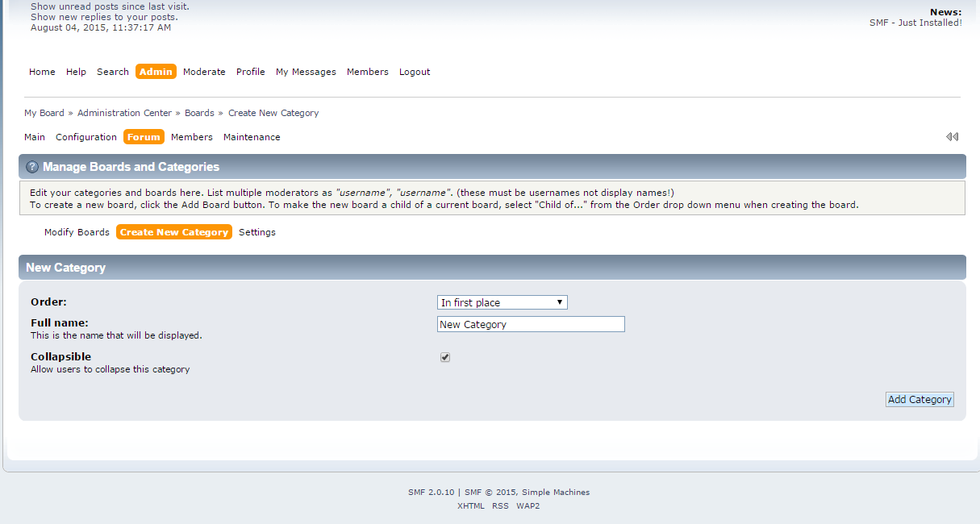Click the Add Category button
The width and height of the screenshot is (980, 524).
click(x=920, y=399)
